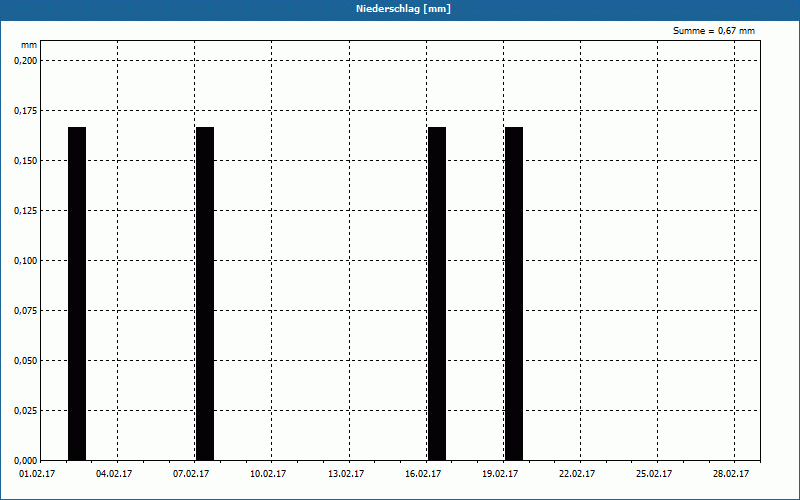
Task: Select the Summe = 0,67 mm label
Action: pyautogui.click(x=714, y=31)
